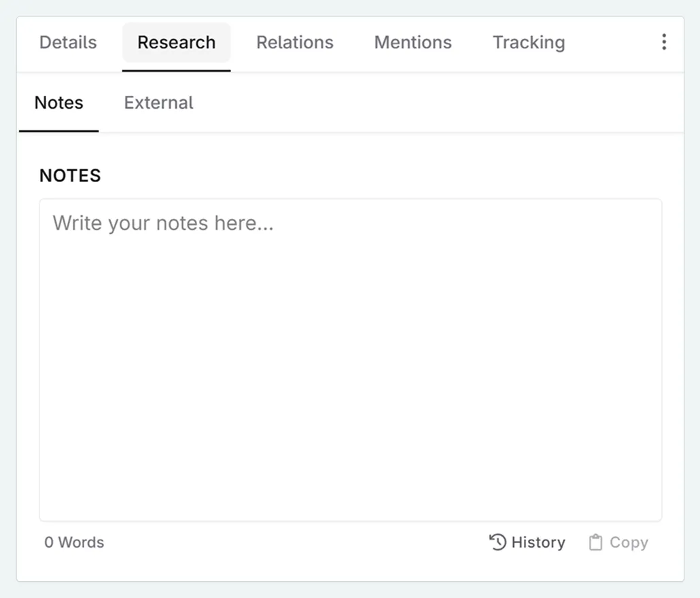Click the word count label
The height and width of the screenshot is (598, 700).
point(74,542)
